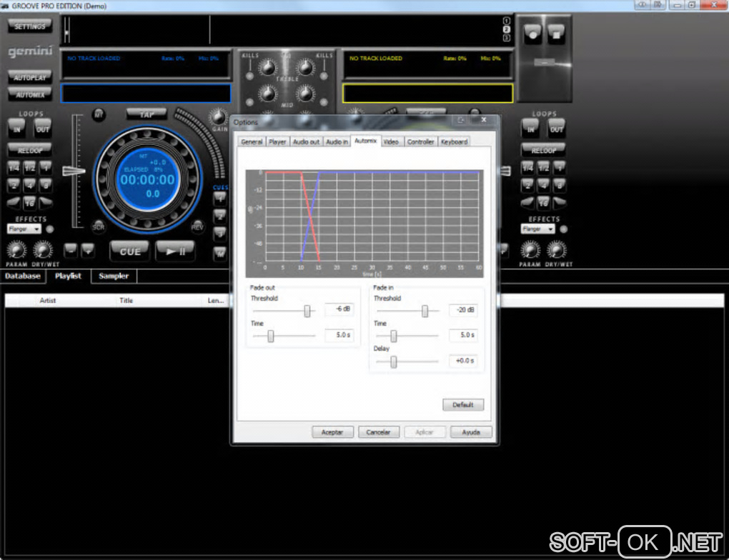729x560 pixels.
Task: Select 16 beat loop on left deck
Action: coord(30,203)
